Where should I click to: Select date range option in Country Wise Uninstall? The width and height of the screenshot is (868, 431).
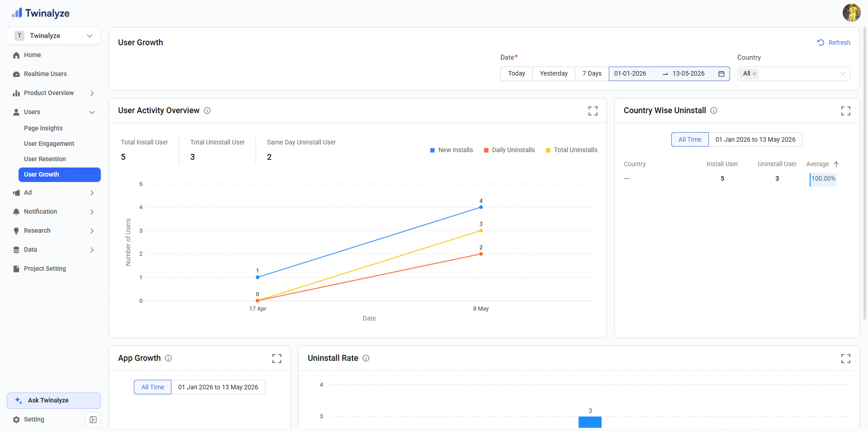pos(755,139)
